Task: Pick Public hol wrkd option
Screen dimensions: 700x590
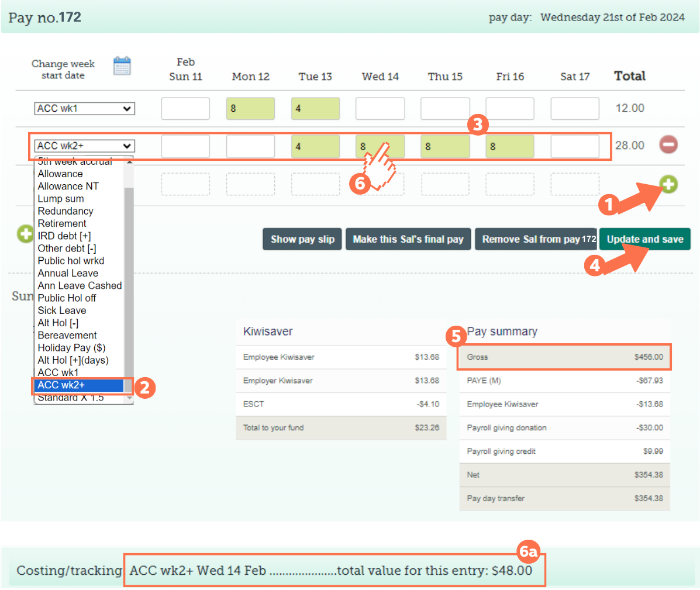Action: pyautogui.click(x=71, y=261)
